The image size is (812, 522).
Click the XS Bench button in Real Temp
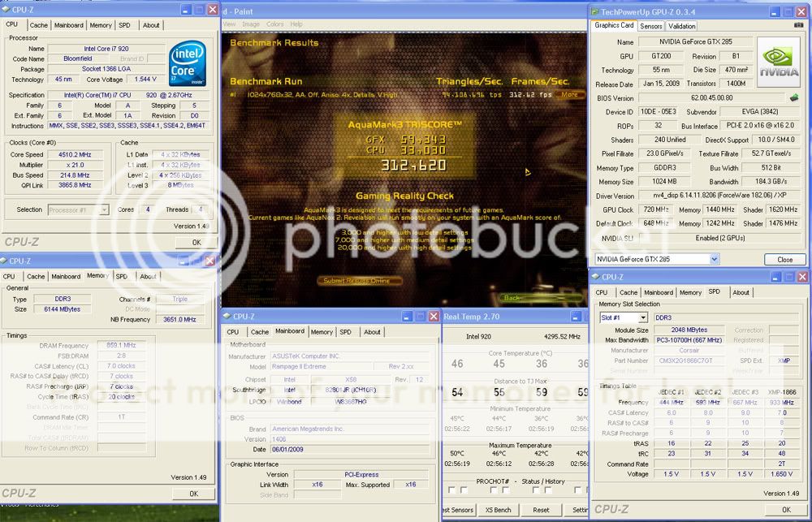pos(498,510)
